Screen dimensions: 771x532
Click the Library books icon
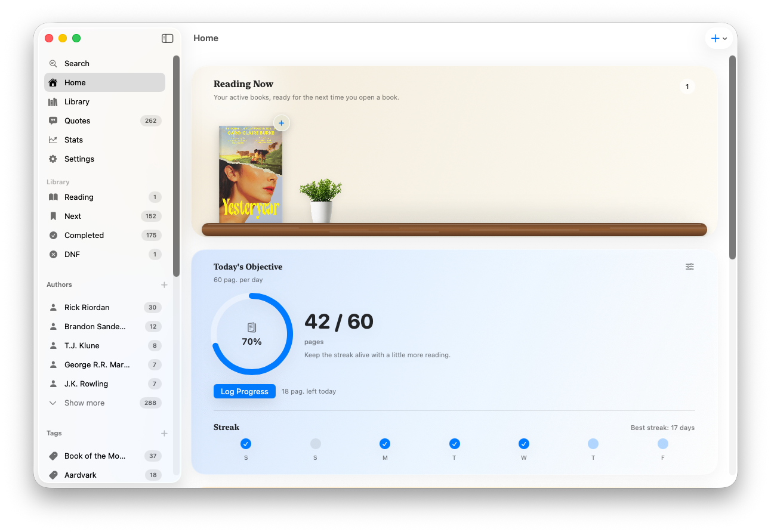tap(53, 101)
